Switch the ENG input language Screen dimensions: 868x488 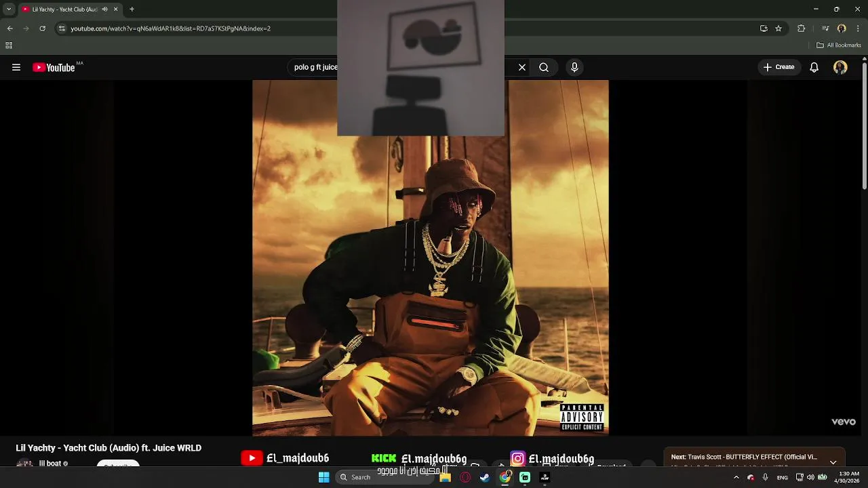pyautogui.click(x=783, y=478)
